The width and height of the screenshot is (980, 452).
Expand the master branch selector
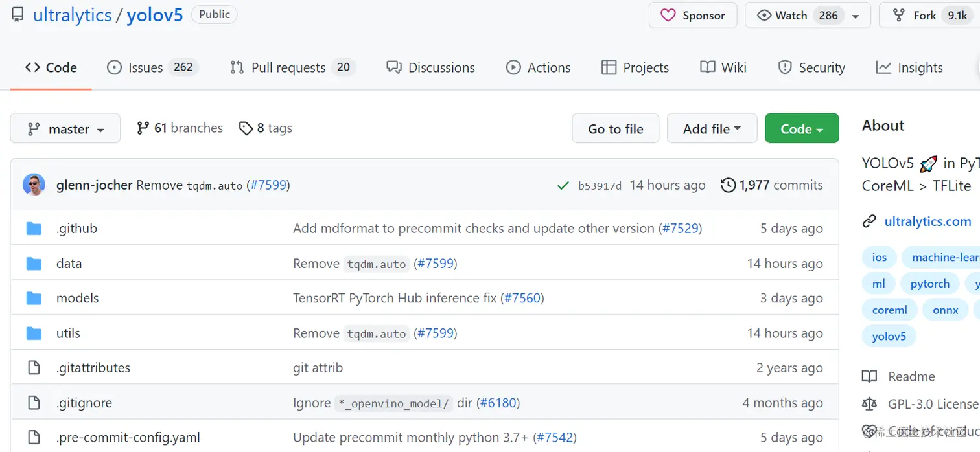[65, 129]
